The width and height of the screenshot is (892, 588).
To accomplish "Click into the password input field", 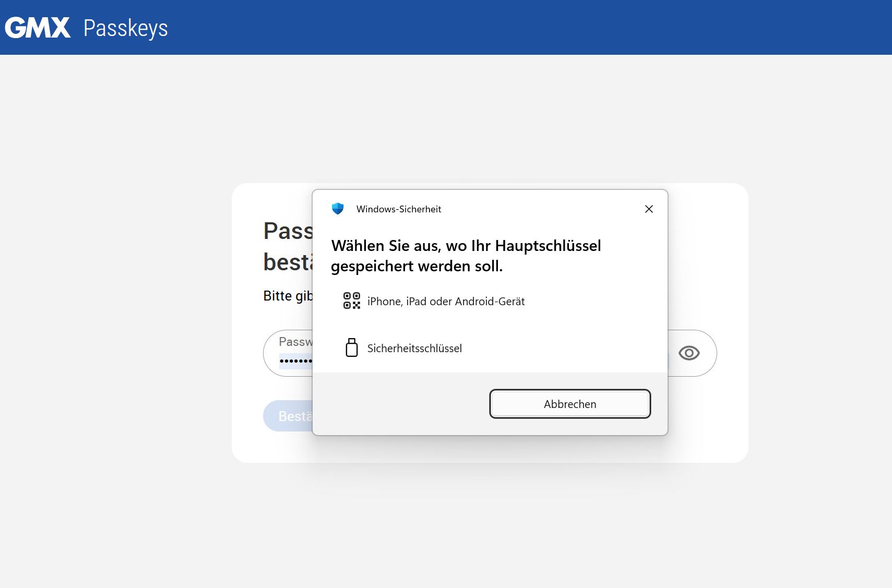I will (288, 353).
